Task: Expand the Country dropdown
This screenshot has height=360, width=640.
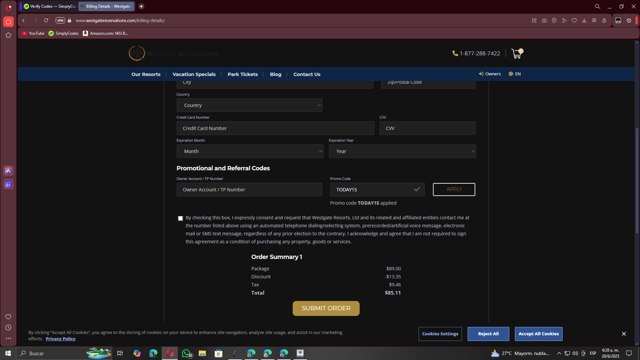Action: click(x=249, y=105)
